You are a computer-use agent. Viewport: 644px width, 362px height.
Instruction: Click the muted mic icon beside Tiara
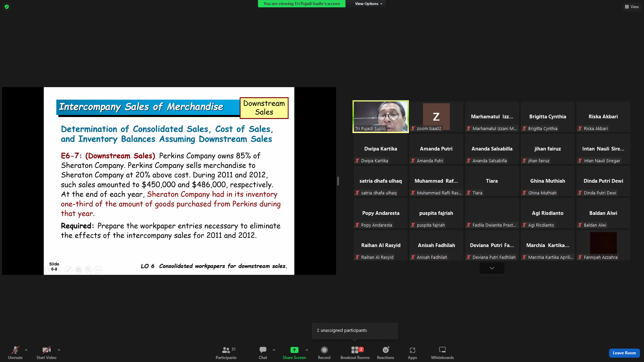pos(469,193)
